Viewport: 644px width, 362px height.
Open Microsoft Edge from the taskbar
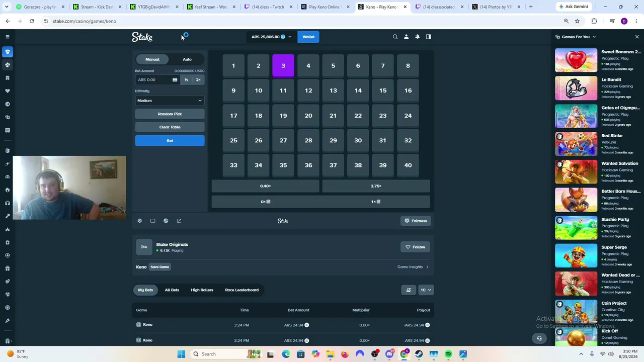[x=286, y=354]
